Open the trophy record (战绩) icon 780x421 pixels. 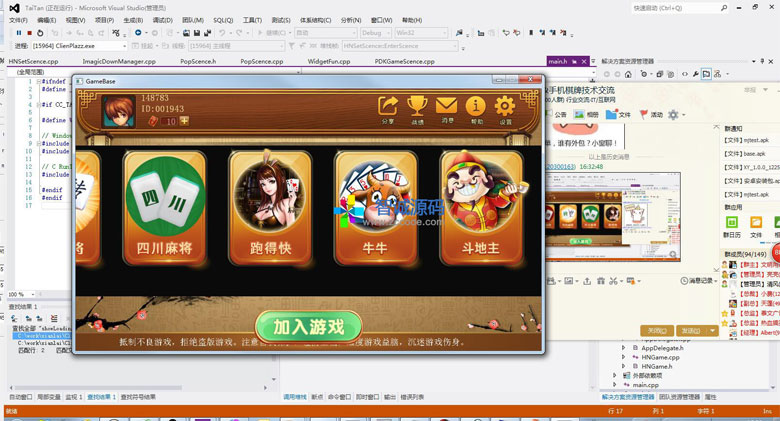(x=417, y=106)
